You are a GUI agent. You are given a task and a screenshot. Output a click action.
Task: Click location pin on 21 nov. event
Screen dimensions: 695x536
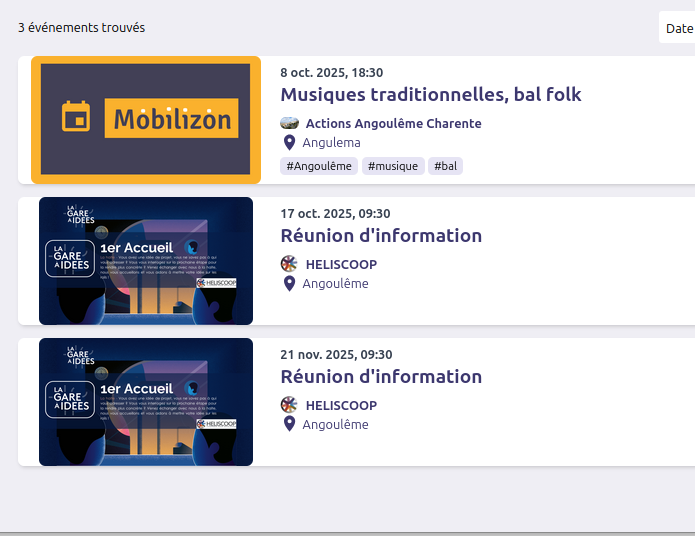(289, 425)
